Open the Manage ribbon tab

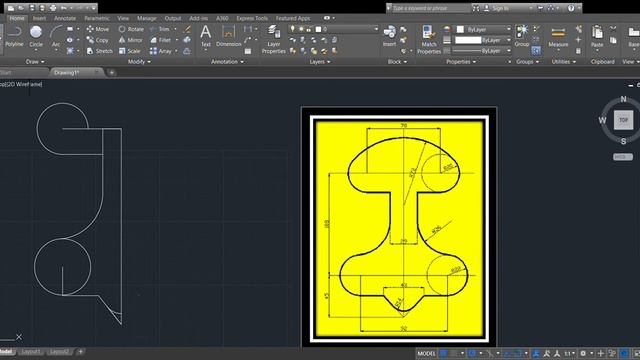[x=147, y=18]
